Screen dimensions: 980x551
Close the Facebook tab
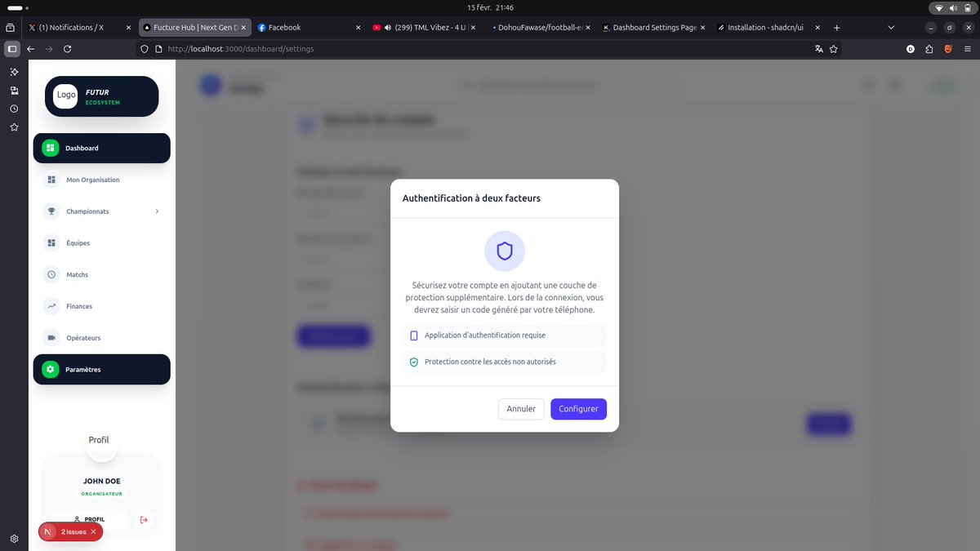pyautogui.click(x=358, y=27)
